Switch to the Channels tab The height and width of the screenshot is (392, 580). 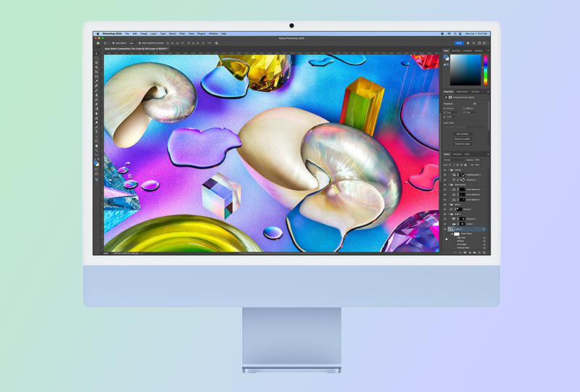457,154
